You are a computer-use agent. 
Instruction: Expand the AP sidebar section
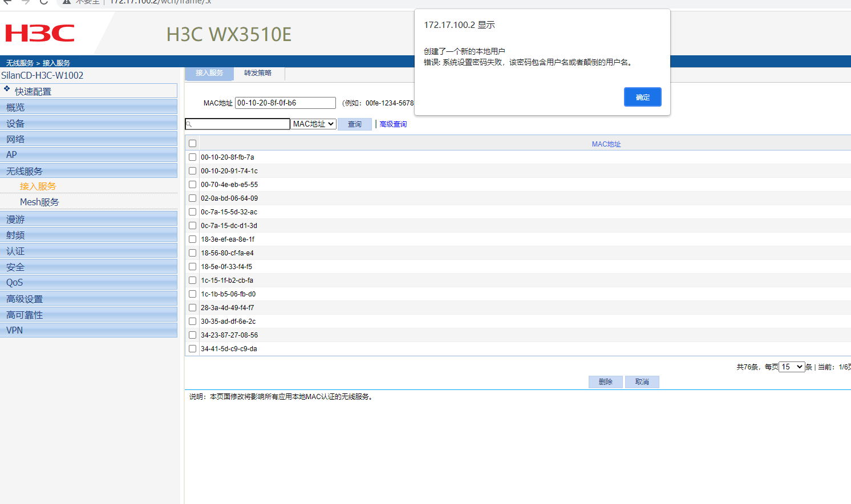click(88, 155)
